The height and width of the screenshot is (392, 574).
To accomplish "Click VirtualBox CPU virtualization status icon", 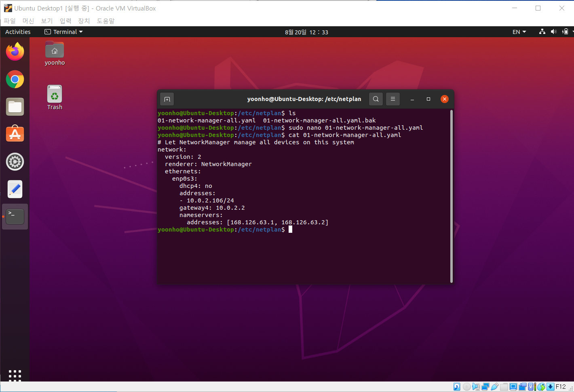I will point(532,387).
